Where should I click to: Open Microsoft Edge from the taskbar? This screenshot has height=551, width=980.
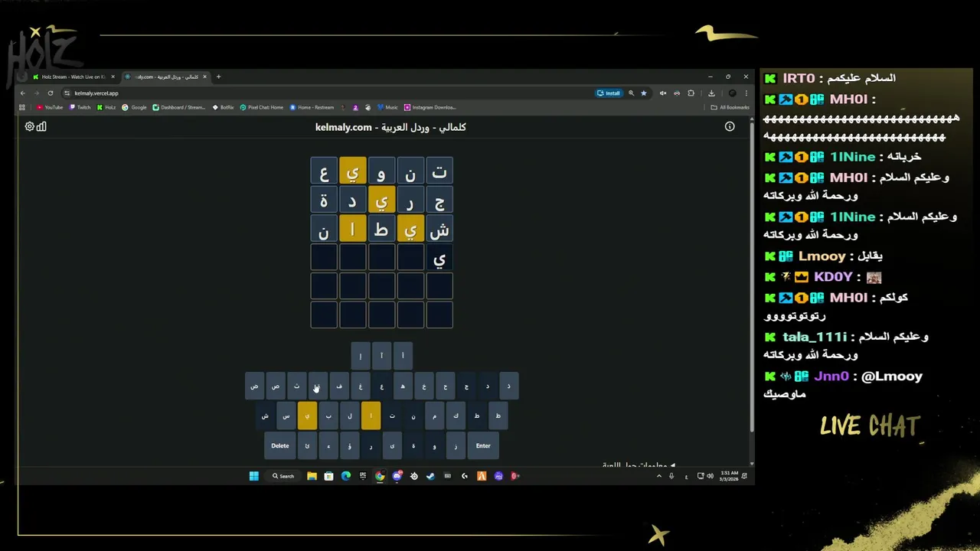pyautogui.click(x=346, y=476)
